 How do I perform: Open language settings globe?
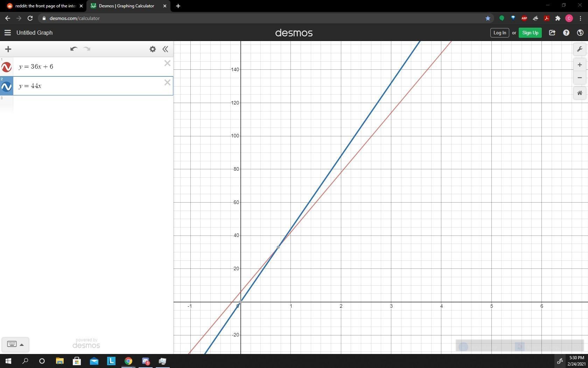pos(580,33)
